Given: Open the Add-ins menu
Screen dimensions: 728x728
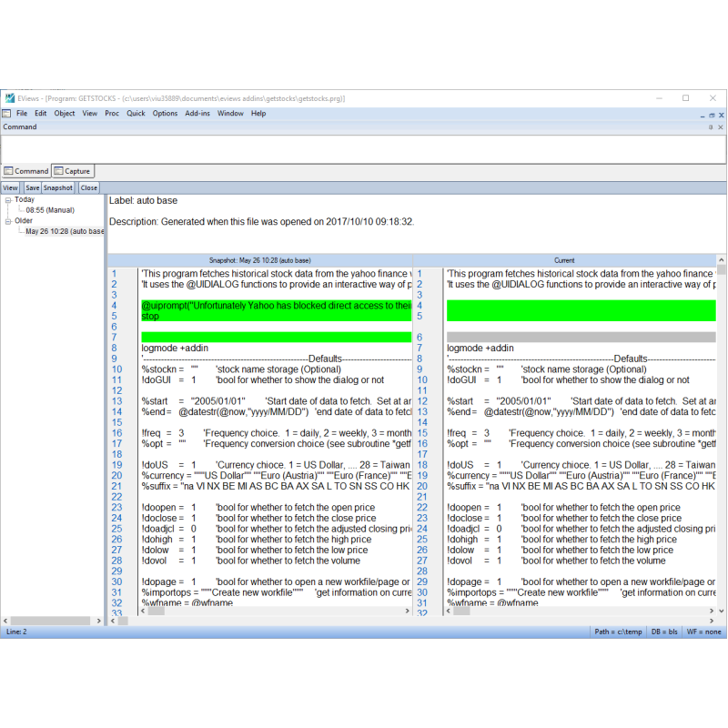Looking at the screenshot, I should [x=197, y=114].
